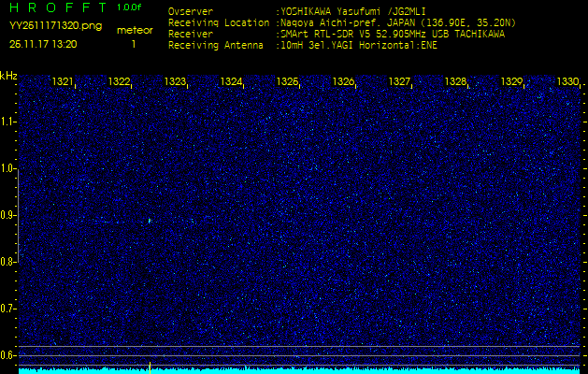Click the 0.7 frequency axis label
The height and width of the screenshot is (374, 588).
click(x=8, y=309)
